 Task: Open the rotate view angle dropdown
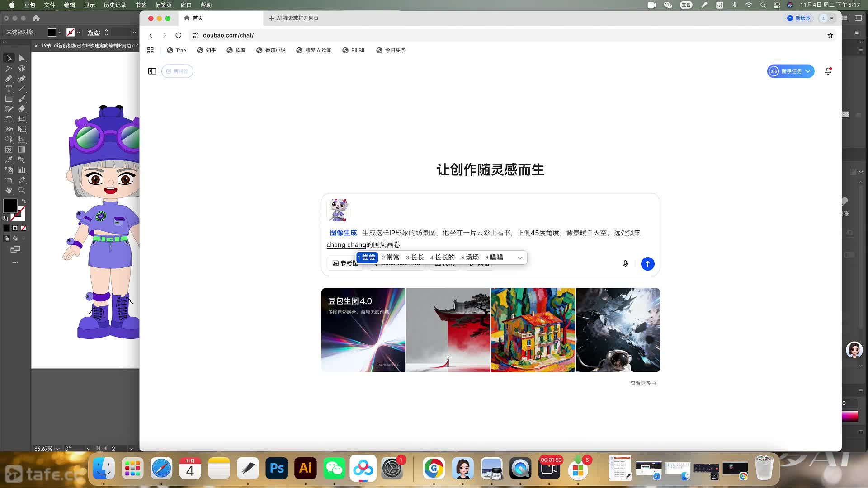click(89, 449)
